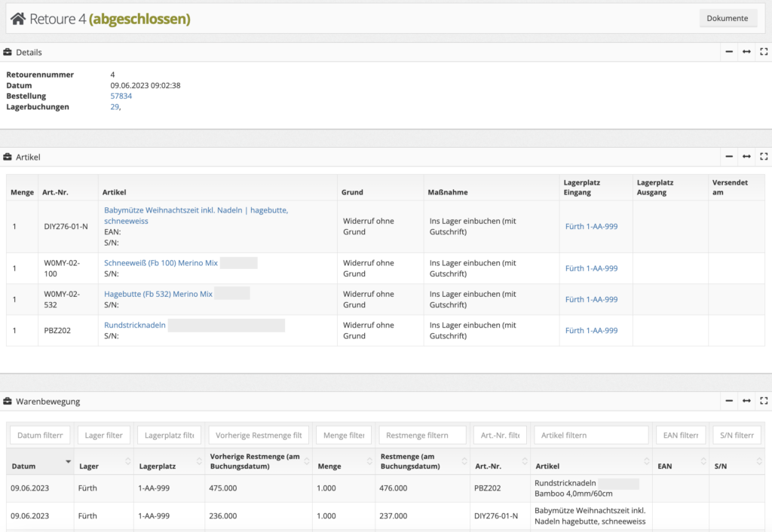Focus the Menge filter field

344,435
